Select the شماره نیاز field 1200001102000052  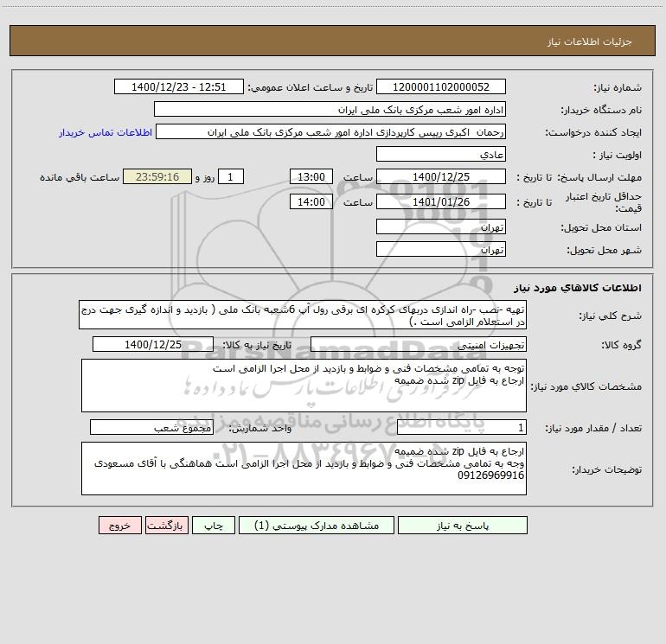441,86
